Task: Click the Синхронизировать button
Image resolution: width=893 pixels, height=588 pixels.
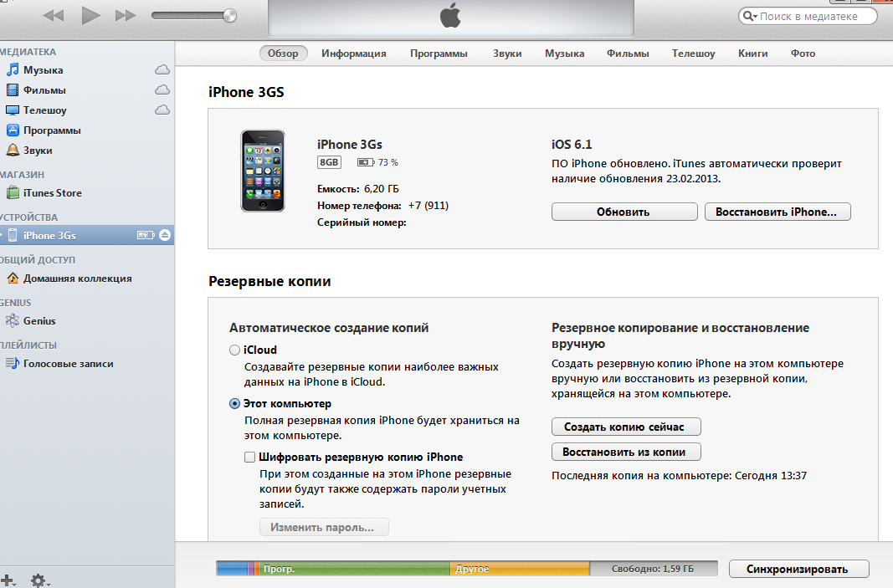Action: (x=799, y=569)
